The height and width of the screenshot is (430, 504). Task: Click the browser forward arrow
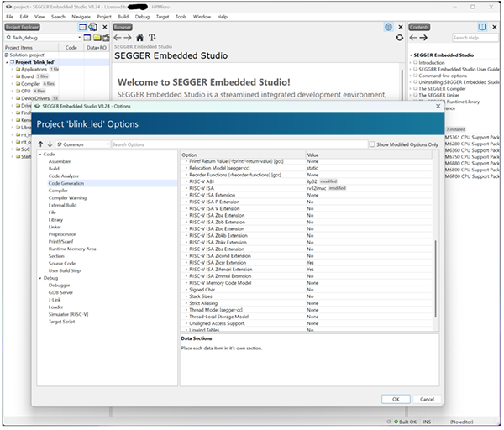click(x=128, y=38)
